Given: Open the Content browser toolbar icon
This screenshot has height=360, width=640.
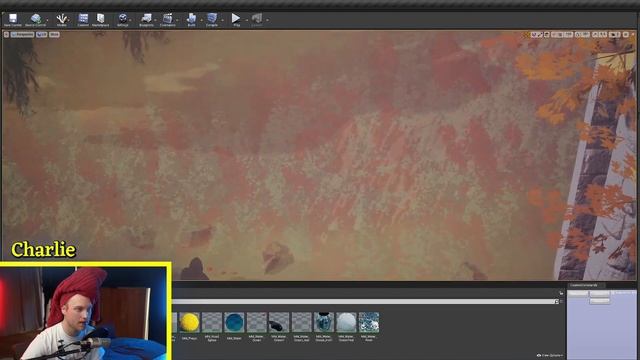Looking at the screenshot, I should [83, 19].
